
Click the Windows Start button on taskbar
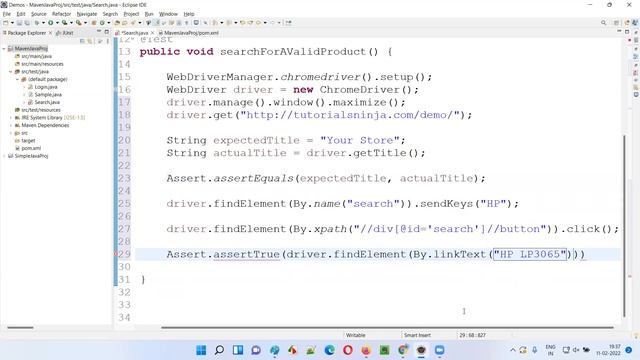tap(201, 350)
